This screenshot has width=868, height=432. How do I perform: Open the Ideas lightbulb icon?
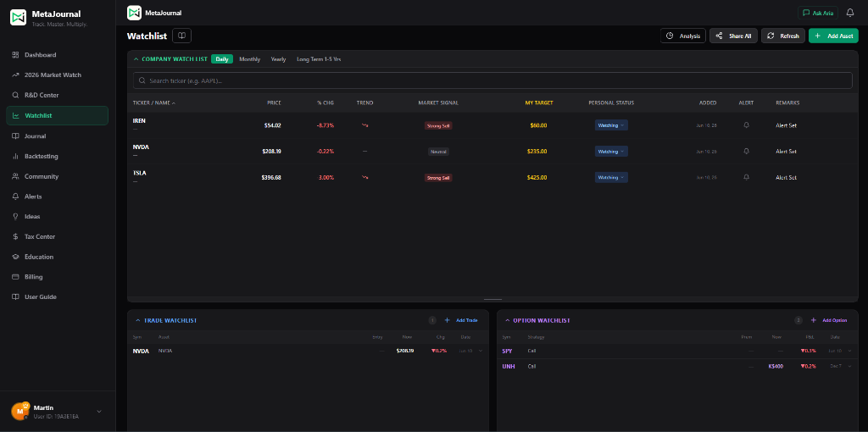click(x=15, y=216)
